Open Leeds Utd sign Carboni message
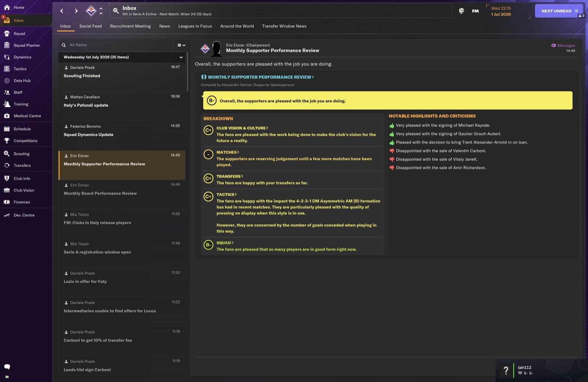This screenshot has width=588, height=382. click(x=122, y=366)
